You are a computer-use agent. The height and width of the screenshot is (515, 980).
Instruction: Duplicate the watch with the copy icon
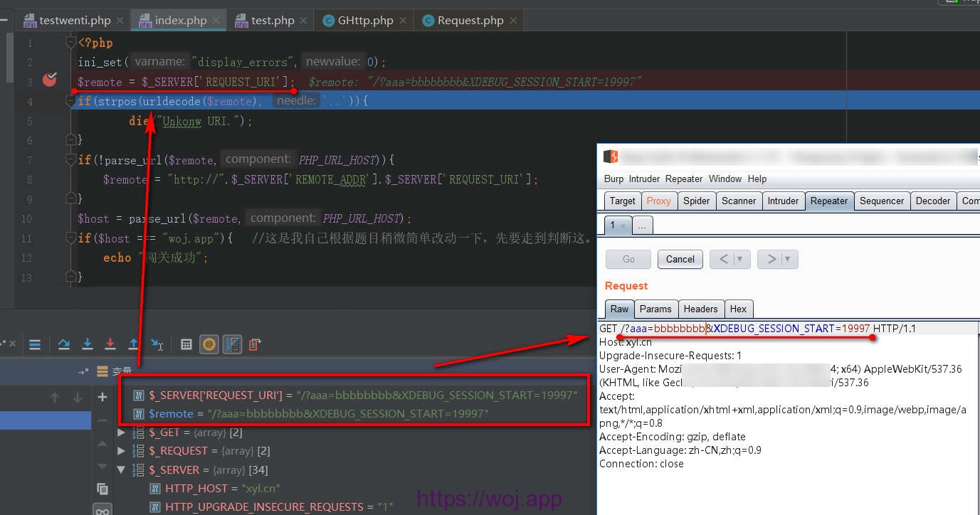click(102, 489)
